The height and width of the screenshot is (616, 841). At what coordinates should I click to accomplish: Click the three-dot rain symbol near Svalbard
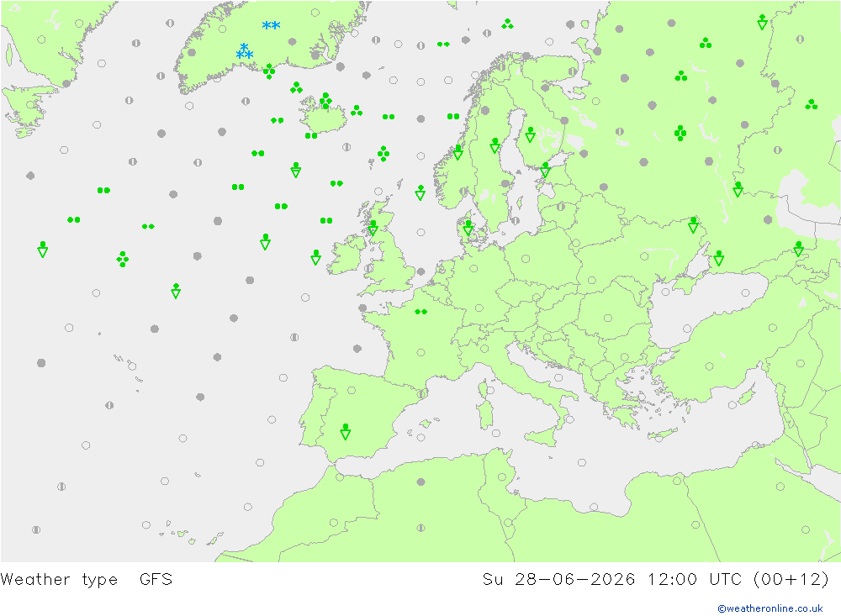pos(507,24)
